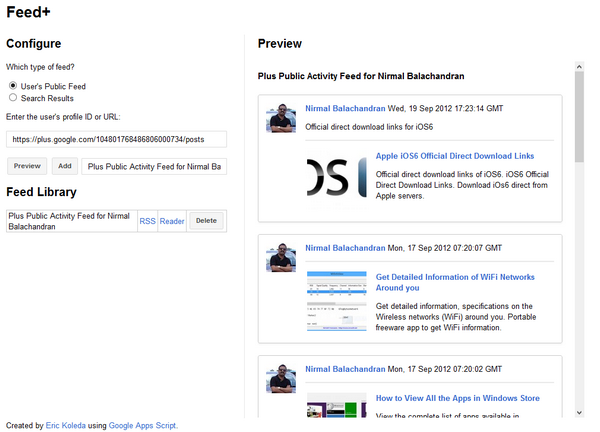Open the Eric Koleda link
The height and width of the screenshot is (432, 600).
pyautogui.click(x=65, y=425)
